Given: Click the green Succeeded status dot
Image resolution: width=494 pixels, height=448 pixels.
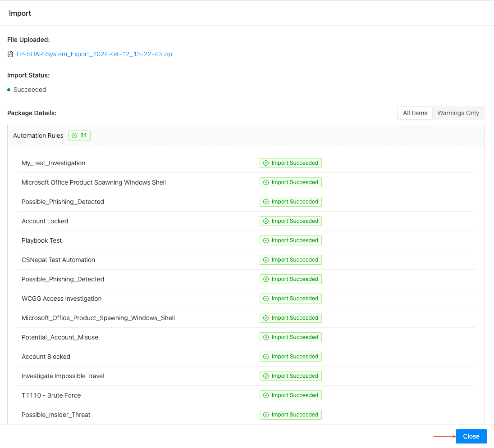Looking at the screenshot, I should point(9,90).
